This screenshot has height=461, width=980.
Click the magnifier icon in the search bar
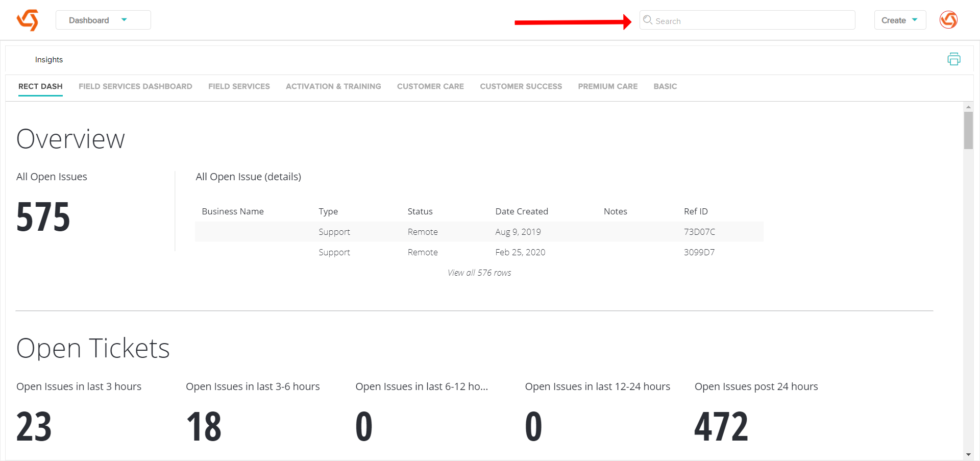[648, 20]
